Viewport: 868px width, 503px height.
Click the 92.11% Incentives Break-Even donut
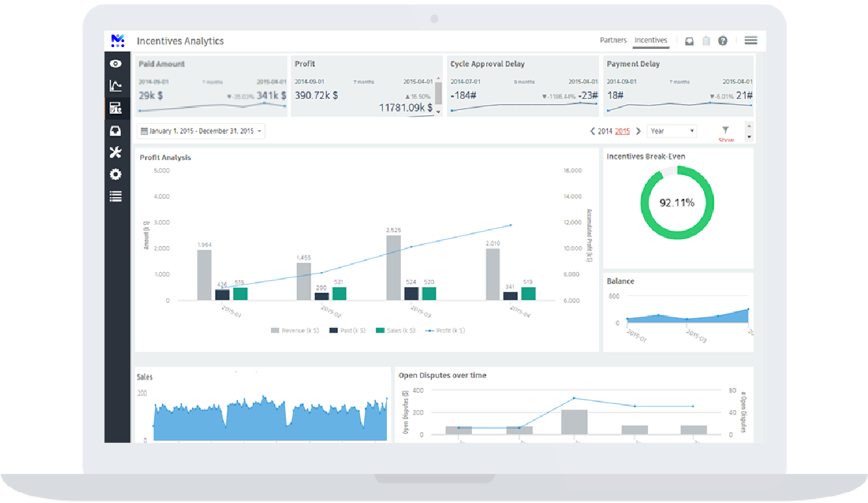click(677, 203)
